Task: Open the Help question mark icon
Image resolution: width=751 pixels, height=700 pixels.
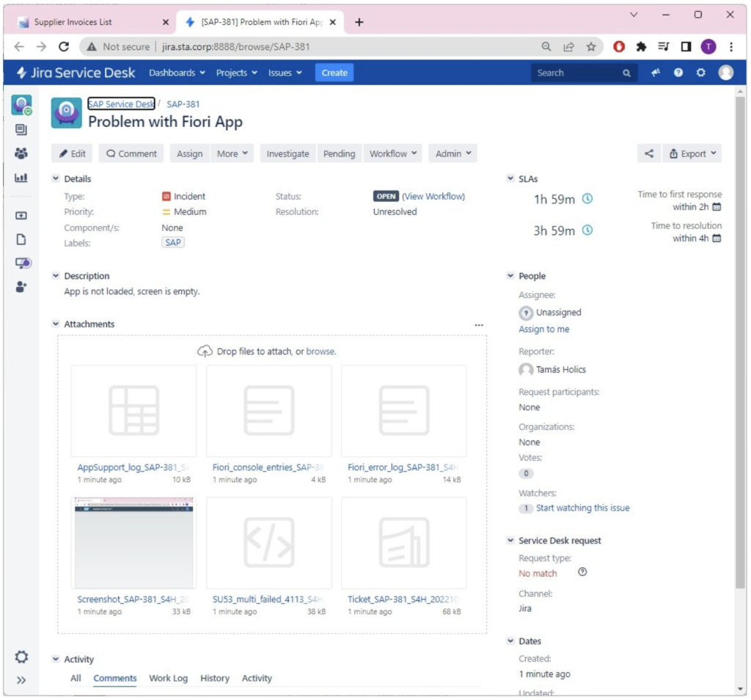Action: click(678, 73)
